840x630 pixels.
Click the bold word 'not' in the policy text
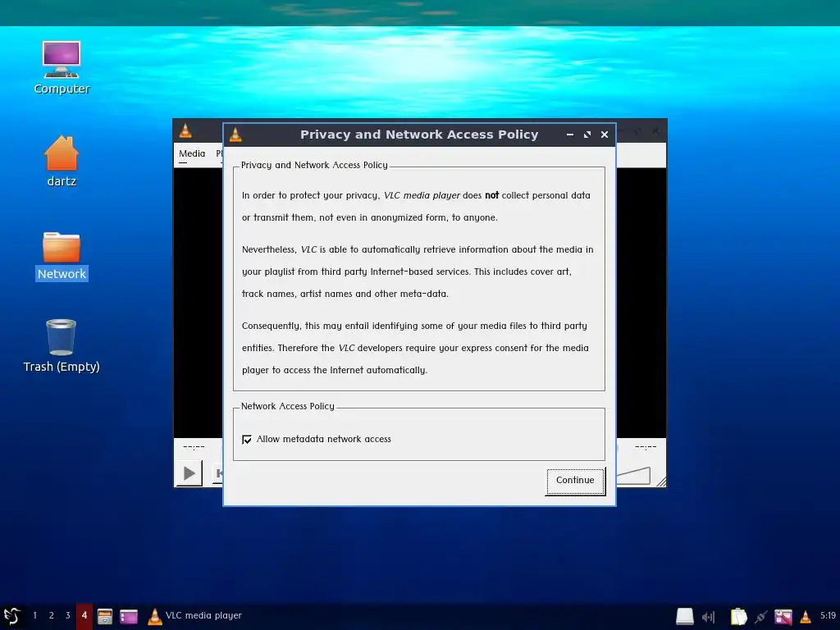pos(492,195)
